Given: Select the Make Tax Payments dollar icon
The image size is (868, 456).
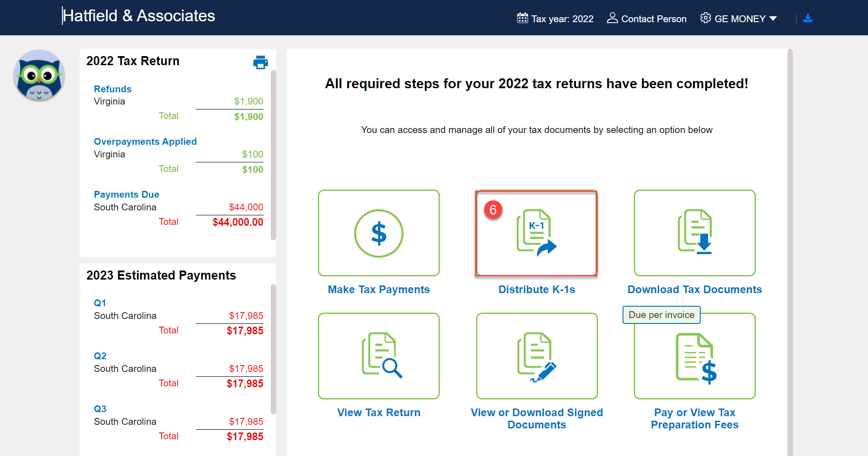Looking at the screenshot, I should [x=378, y=233].
